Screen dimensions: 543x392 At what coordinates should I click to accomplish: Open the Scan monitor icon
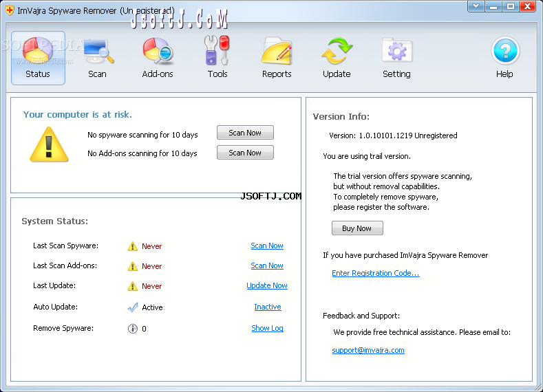(98, 51)
